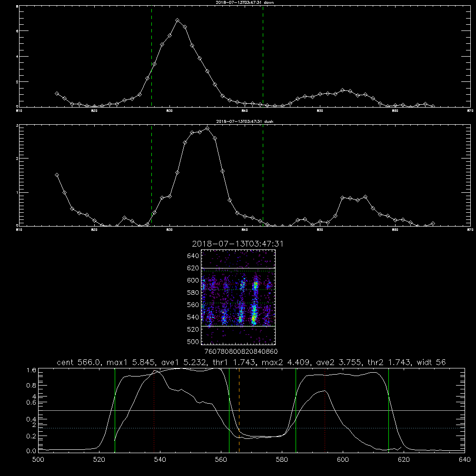The width and height of the screenshot is (476, 476).
Task: Click the red dotted line near 594 in bottom plot
Action: pos(325,410)
